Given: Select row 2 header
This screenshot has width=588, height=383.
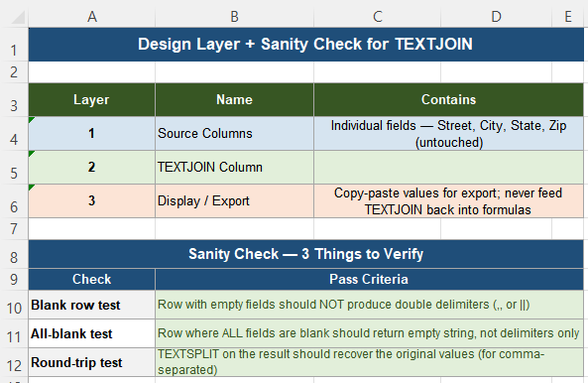Looking at the screenshot, I should click(x=14, y=72).
